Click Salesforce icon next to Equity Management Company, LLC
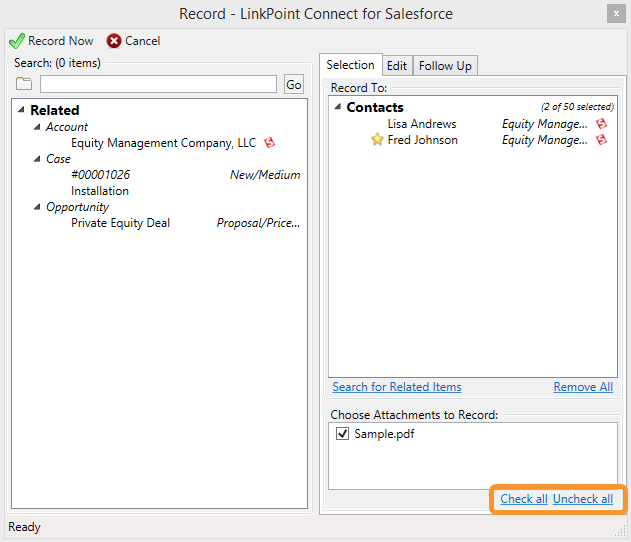Viewport: 631px width, 542px height. 270,142
